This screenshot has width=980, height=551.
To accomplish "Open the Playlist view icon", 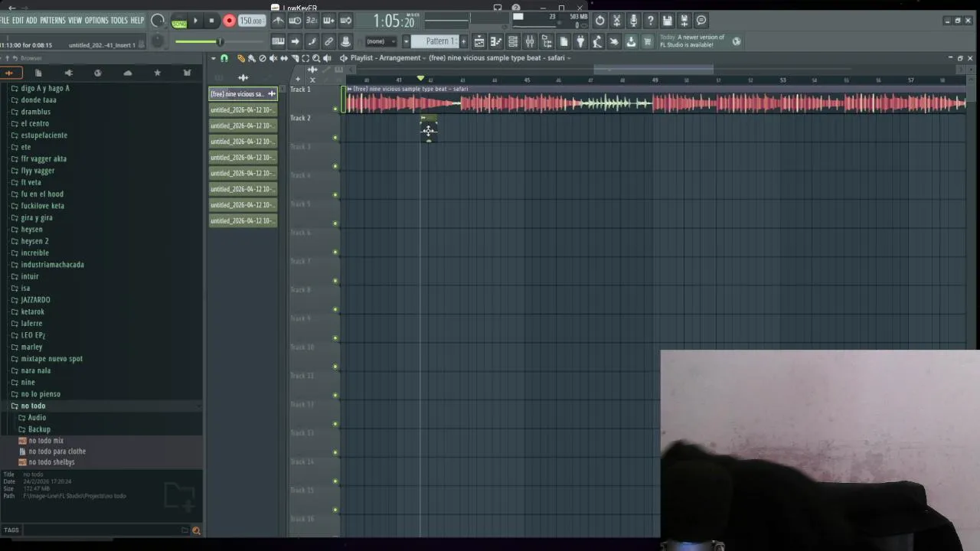I will (479, 41).
